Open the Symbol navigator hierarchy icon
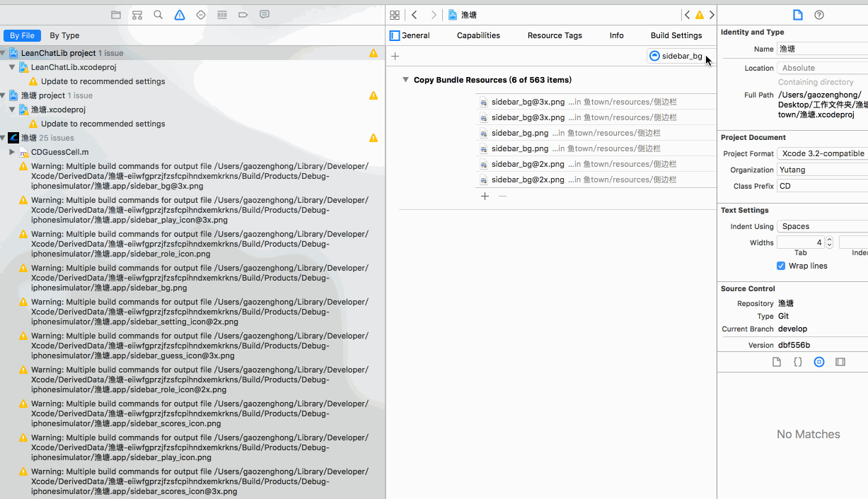 pyautogui.click(x=137, y=15)
